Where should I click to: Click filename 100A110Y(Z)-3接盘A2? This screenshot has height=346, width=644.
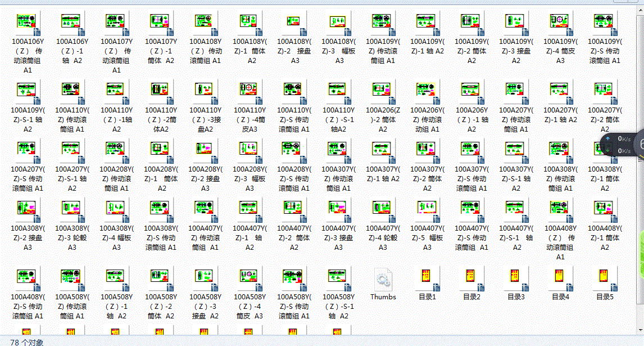[205, 120]
